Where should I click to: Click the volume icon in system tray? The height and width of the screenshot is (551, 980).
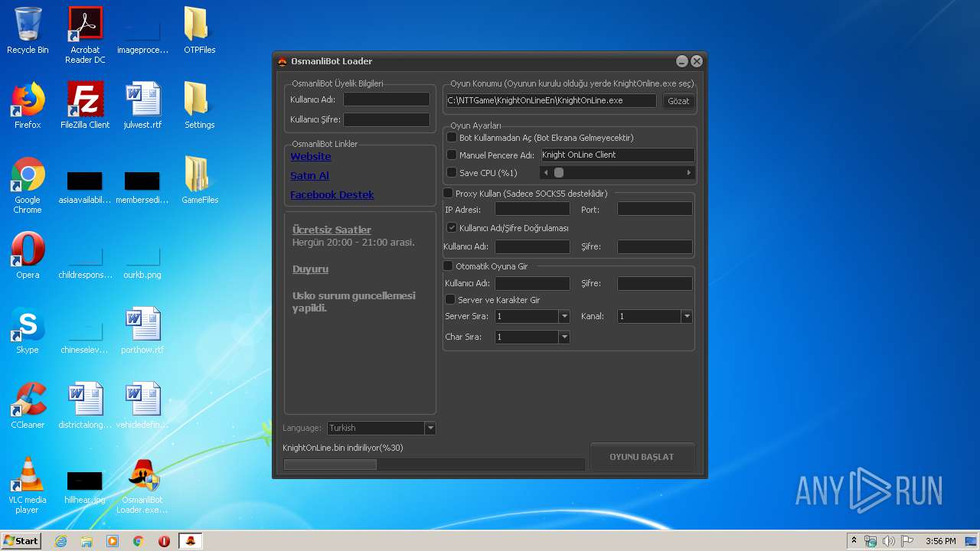pos(889,541)
